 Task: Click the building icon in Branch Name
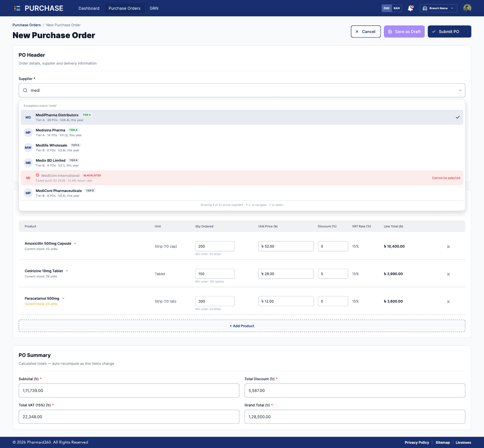425,8
